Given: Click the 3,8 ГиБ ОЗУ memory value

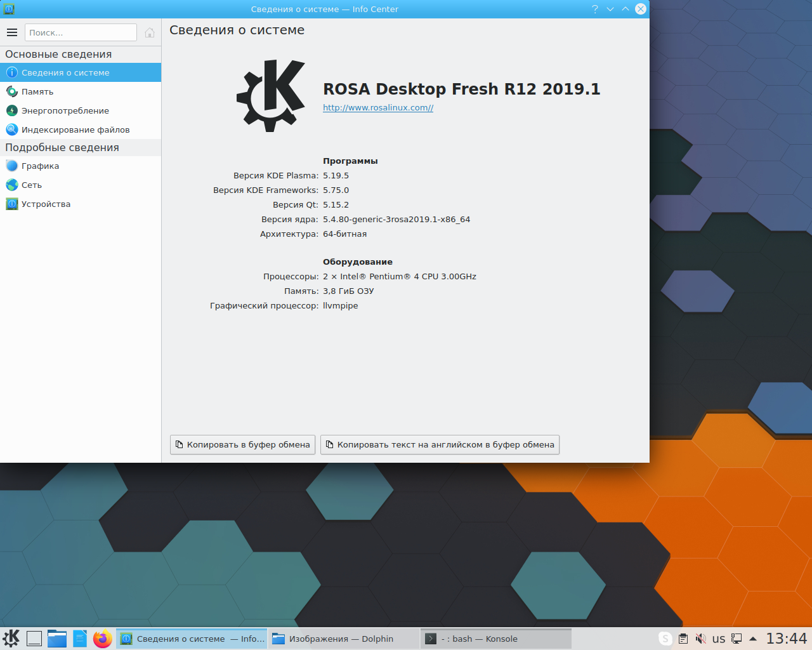Looking at the screenshot, I should coord(348,291).
